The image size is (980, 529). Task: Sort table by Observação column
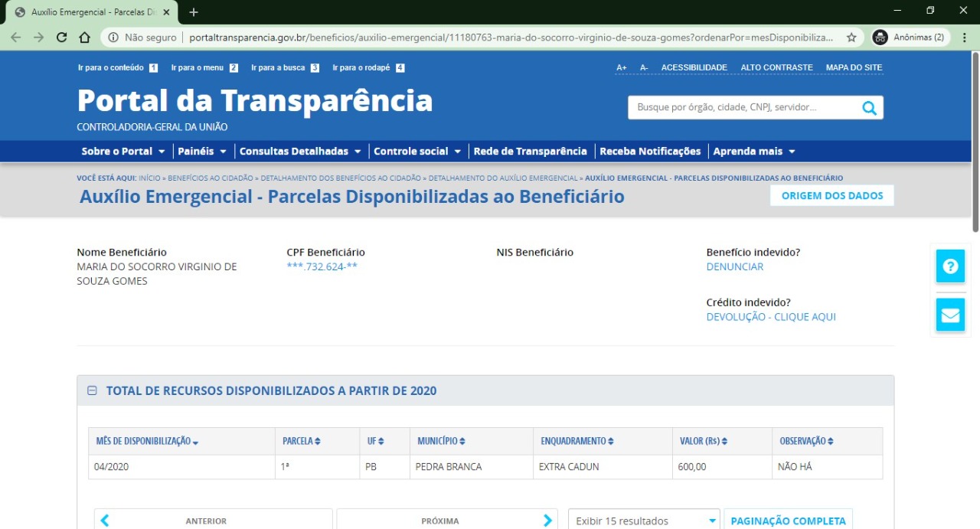[806, 441]
